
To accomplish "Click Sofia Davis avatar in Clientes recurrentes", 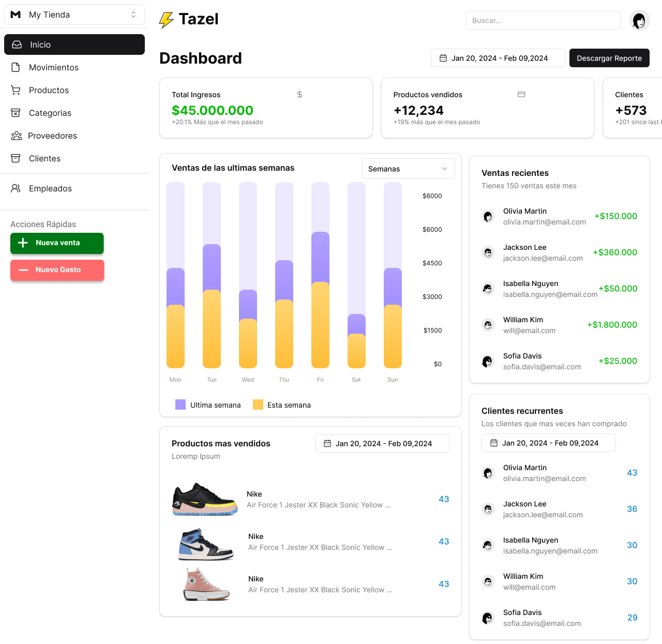I will (x=488, y=618).
